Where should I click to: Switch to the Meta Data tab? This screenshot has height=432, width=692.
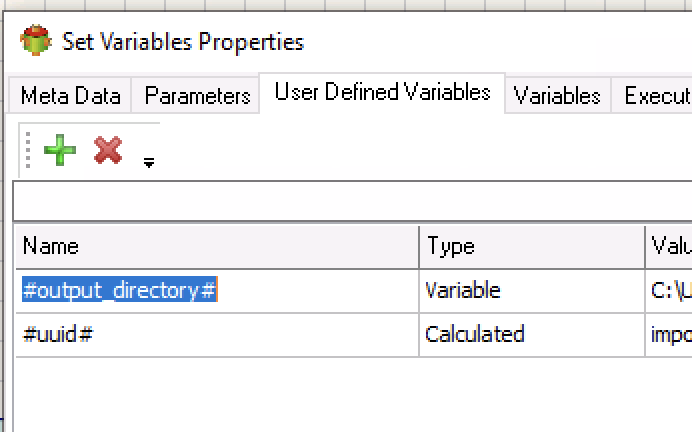point(70,95)
